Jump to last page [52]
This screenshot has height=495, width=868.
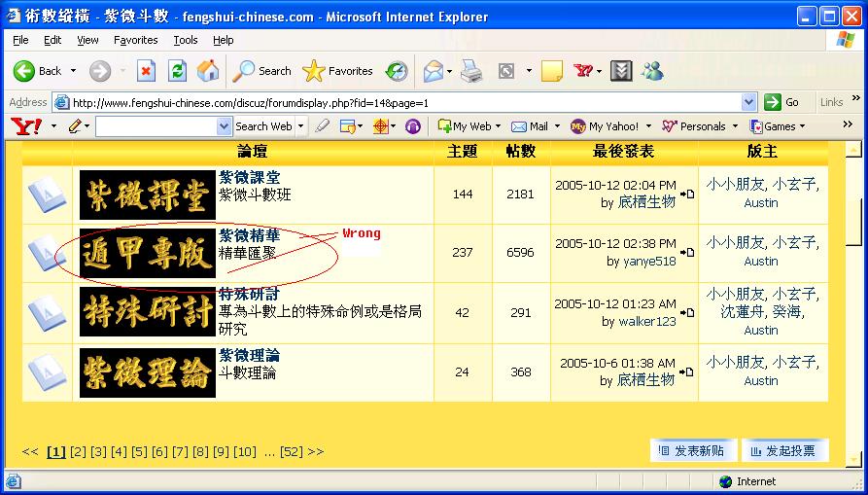pos(292,452)
